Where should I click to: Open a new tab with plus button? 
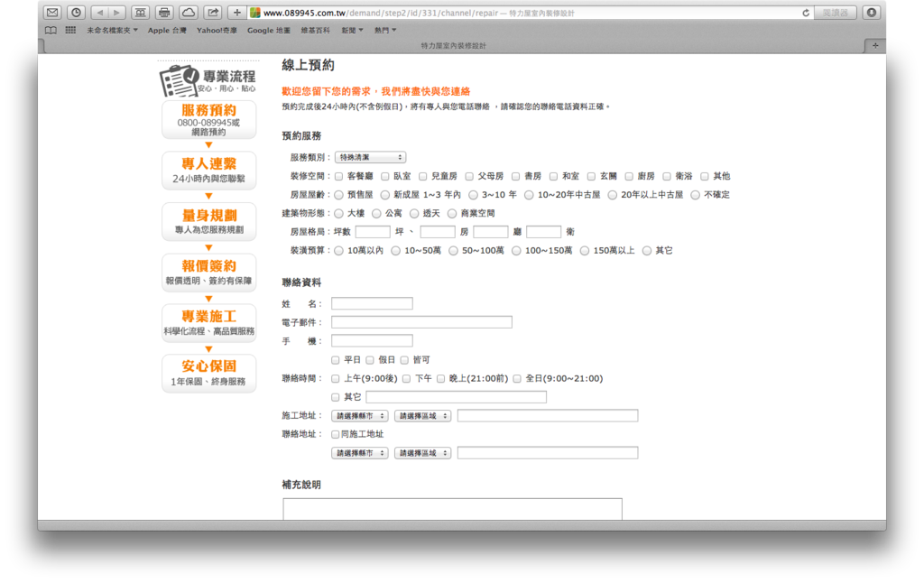coord(875,45)
